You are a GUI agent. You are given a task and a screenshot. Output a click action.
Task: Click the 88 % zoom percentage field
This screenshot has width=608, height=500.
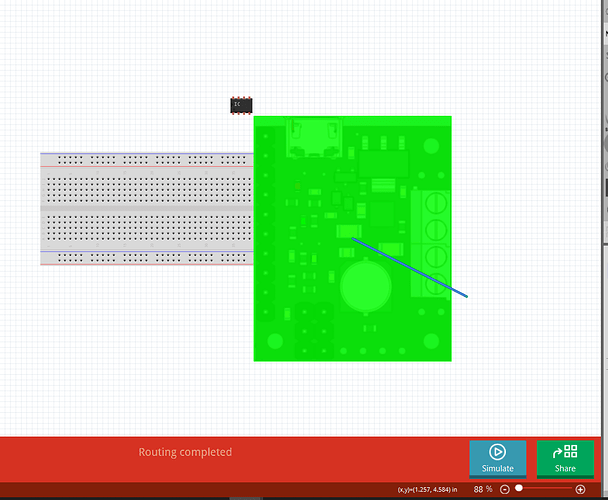[483, 489]
